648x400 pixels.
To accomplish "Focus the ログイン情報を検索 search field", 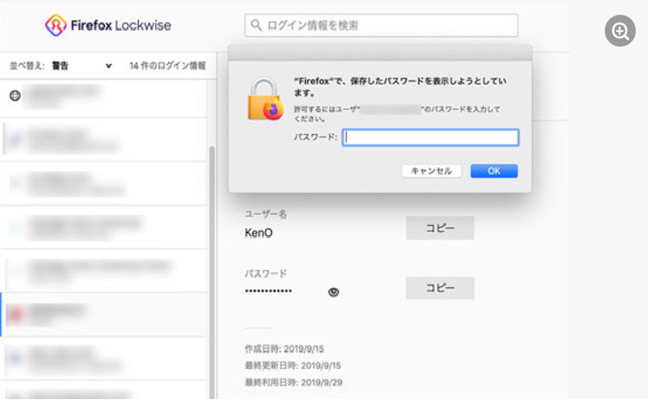I will (x=381, y=25).
